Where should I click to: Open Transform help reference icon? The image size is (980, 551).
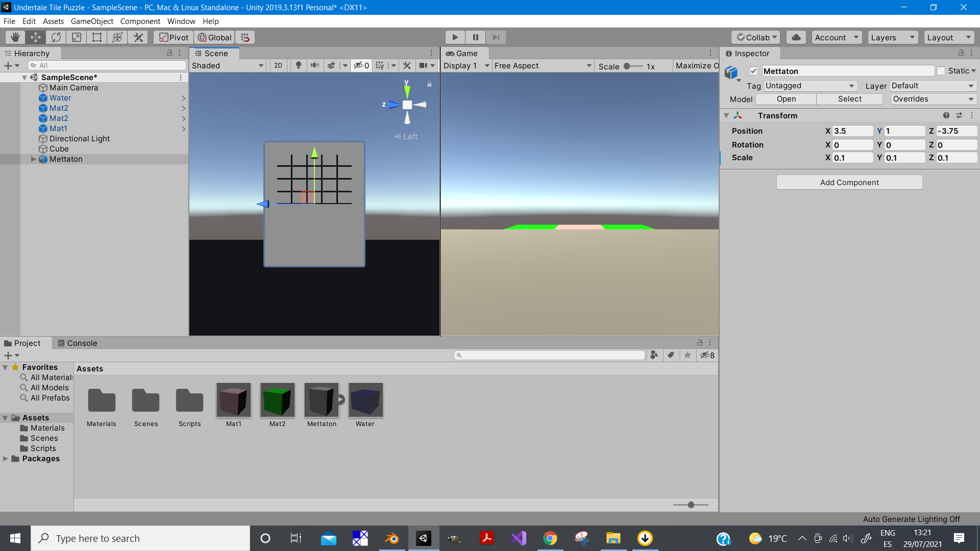coord(946,116)
